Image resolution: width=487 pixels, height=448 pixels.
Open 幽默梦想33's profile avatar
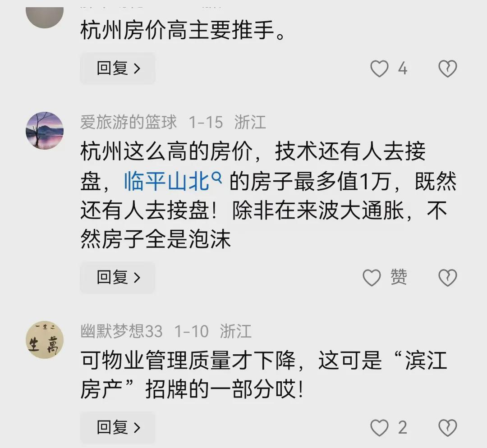[45, 340]
